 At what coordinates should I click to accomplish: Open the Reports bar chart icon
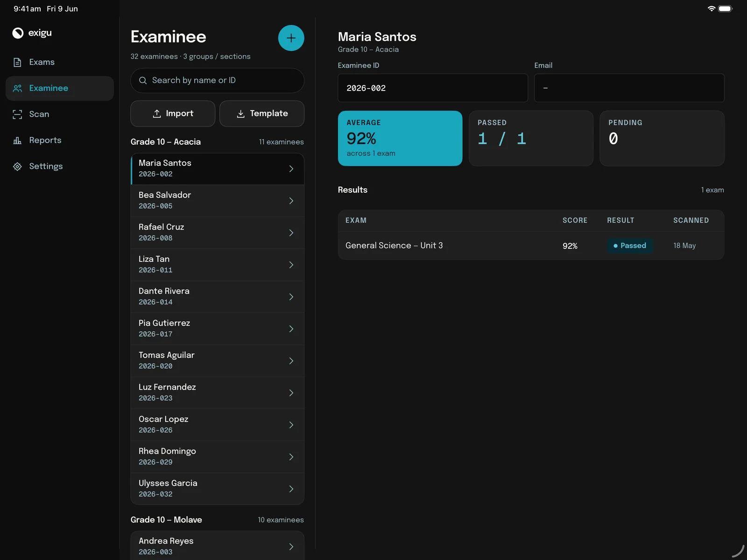coord(17,140)
